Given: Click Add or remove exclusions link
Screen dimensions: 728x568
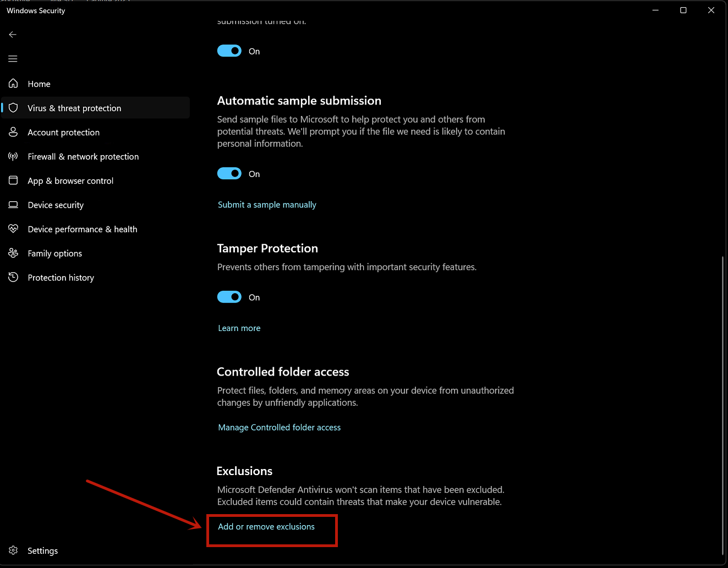Looking at the screenshot, I should pos(266,527).
